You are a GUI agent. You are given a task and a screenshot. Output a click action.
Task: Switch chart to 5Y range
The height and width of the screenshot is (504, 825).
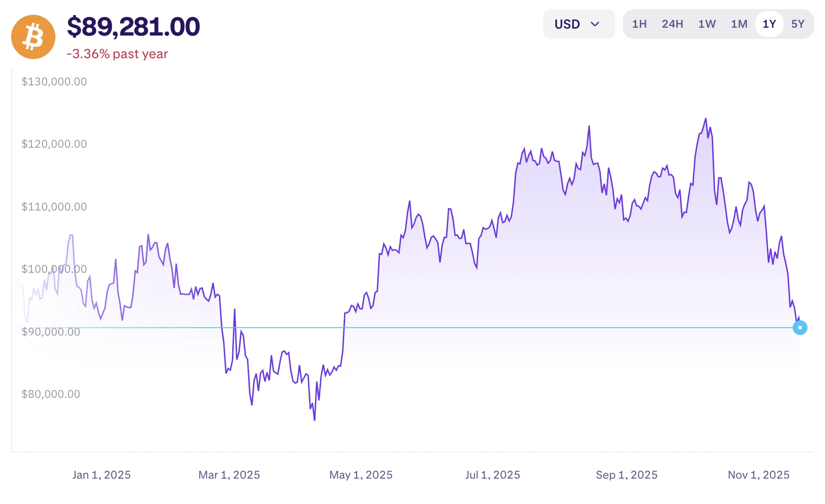coord(798,24)
